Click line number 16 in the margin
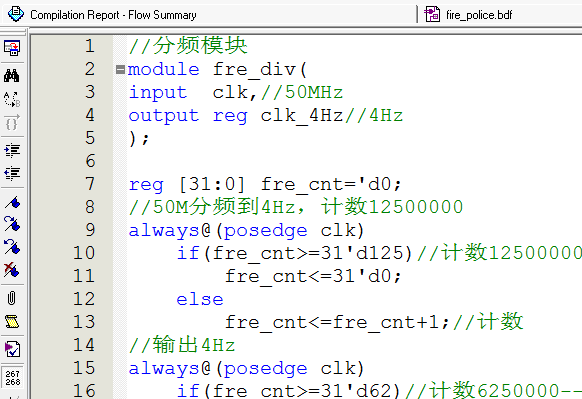The height and width of the screenshot is (399, 582). 84,390
